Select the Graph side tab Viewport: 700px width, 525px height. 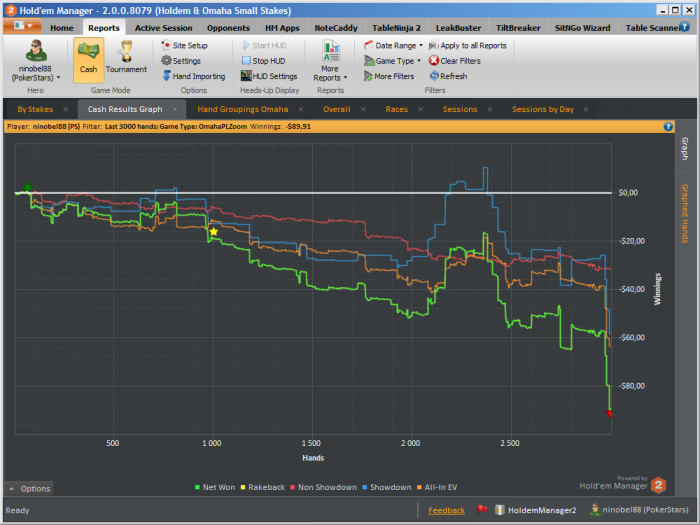(684, 149)
